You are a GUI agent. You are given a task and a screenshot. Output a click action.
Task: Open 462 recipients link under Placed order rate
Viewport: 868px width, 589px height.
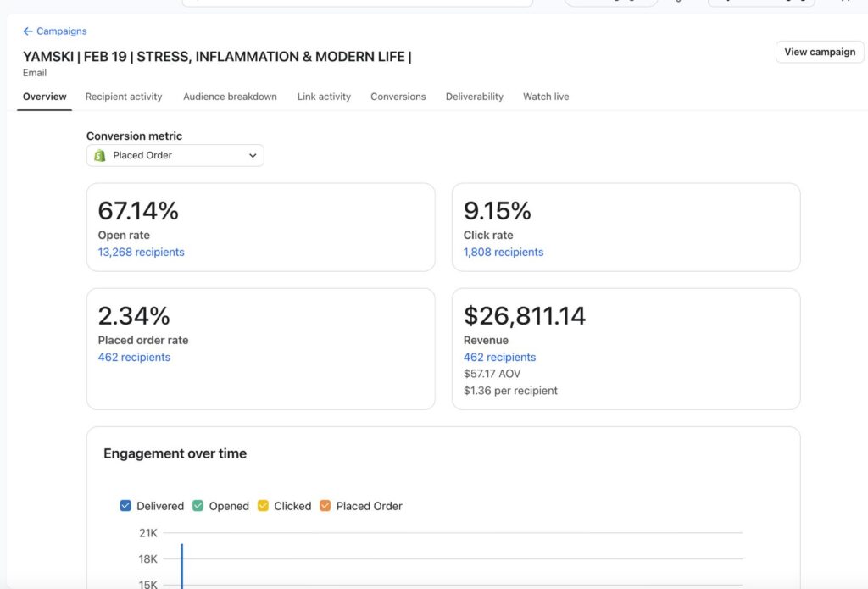134,358
